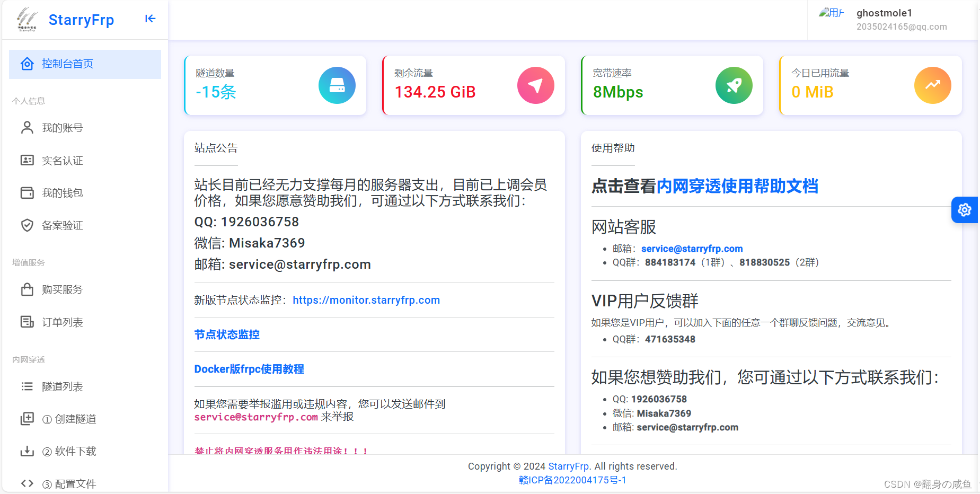Click the person icon next to 我的账号
The image size is (980, 494).
click(27, 128)
